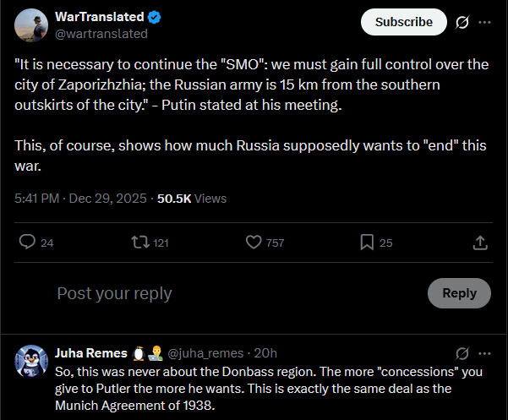
Task: Subscribe to WarTranslated
Action: point(404,22)
